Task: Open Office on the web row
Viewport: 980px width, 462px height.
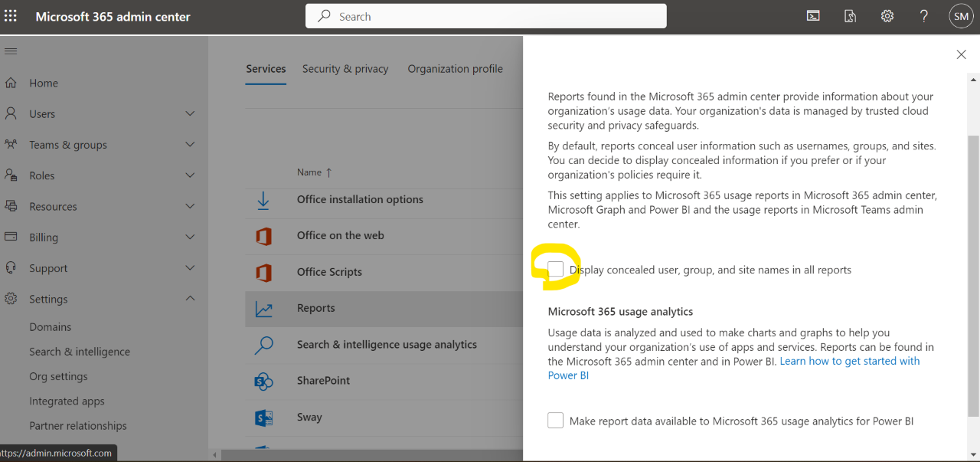Action: click(384, 236)
